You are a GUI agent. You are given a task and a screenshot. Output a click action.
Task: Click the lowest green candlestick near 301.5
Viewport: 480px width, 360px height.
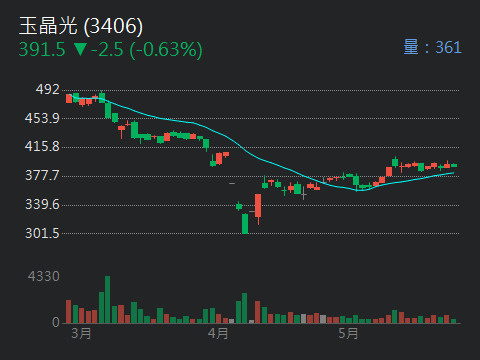245,224
